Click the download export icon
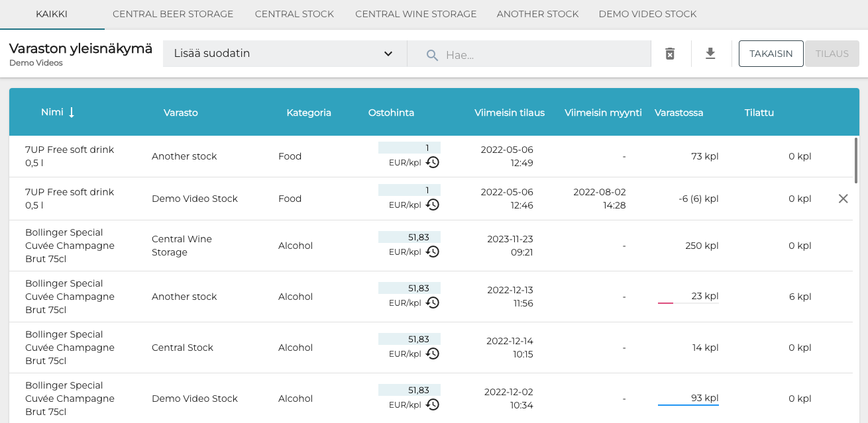This screenshot has height=423, width=868. coord(710,54)
